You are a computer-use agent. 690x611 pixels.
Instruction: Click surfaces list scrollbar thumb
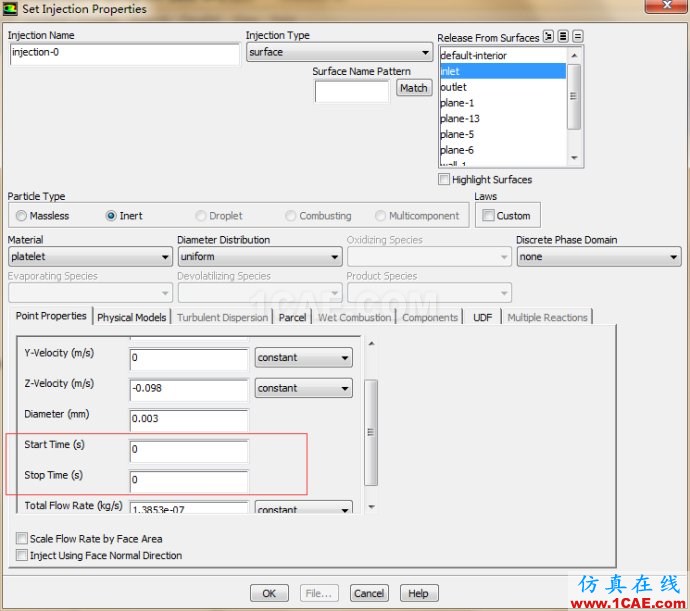coord(573,96)
